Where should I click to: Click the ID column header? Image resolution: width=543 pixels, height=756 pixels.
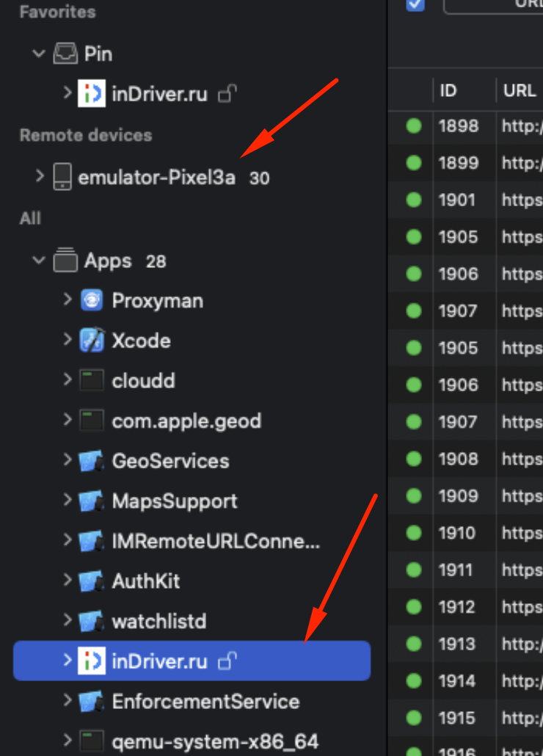[448, 90]
